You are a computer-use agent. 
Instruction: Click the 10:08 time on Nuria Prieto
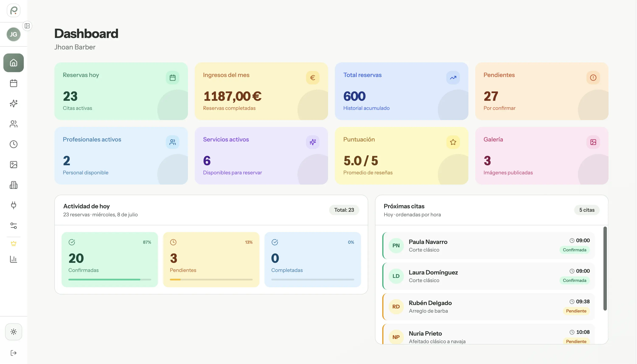(583, 332)
